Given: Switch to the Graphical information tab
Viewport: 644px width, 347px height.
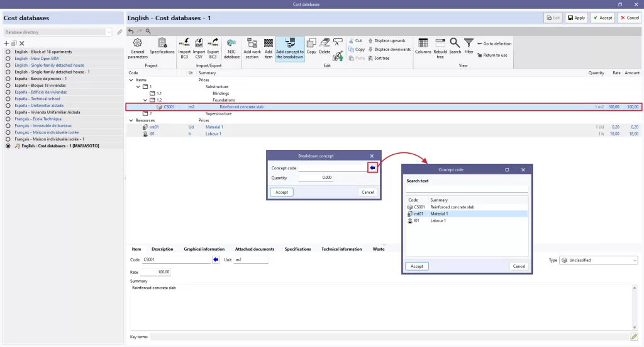Looking at the screenshot, I should click(204, 249).
